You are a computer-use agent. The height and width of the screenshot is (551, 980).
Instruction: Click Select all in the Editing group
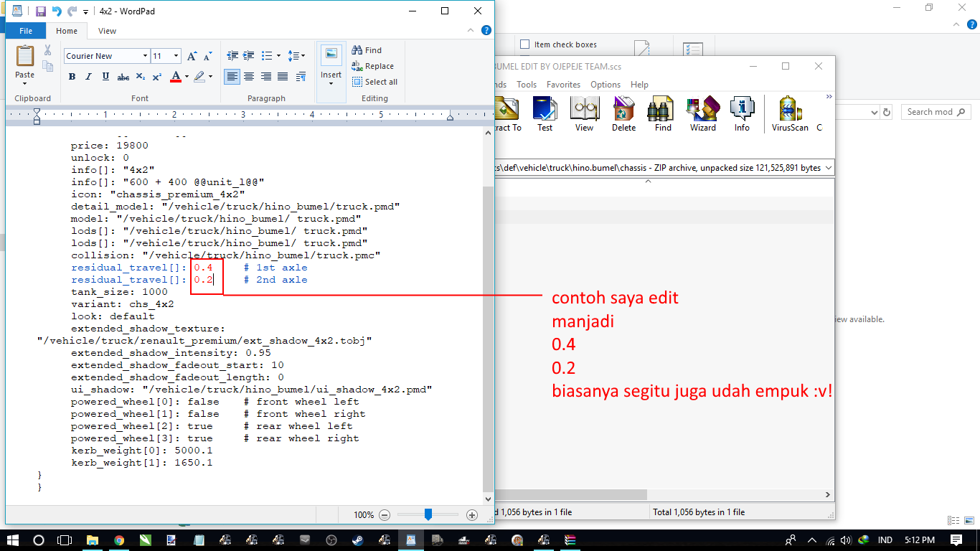(x=374, y=82)
